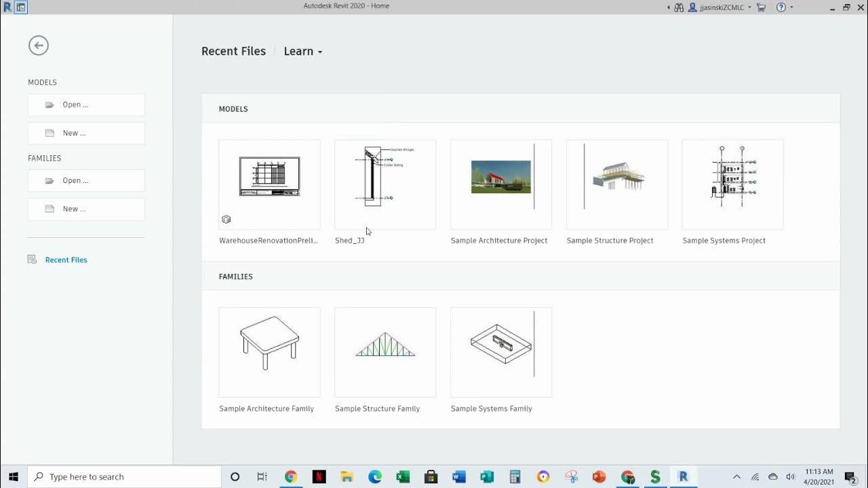Open Sample Structure Family truss thumbnail

coord(385,352)
